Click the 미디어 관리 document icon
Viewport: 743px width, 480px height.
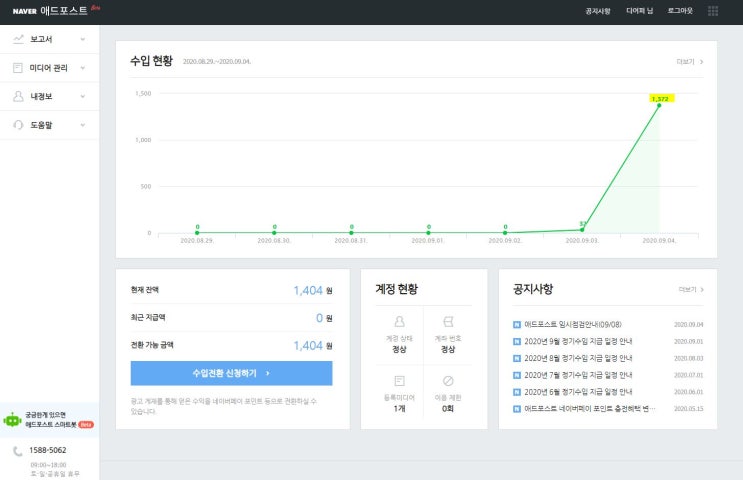(x=18, y=68)
